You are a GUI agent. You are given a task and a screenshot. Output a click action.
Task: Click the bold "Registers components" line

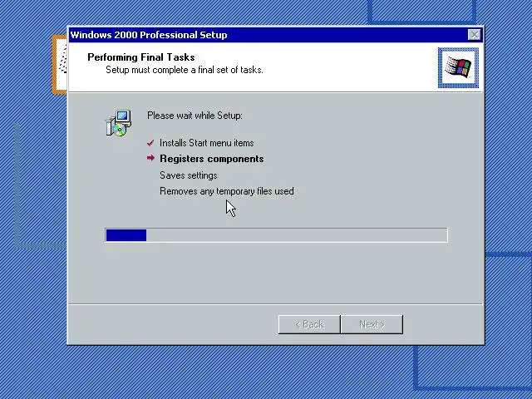pyautogui.click(x=212, y=159)
